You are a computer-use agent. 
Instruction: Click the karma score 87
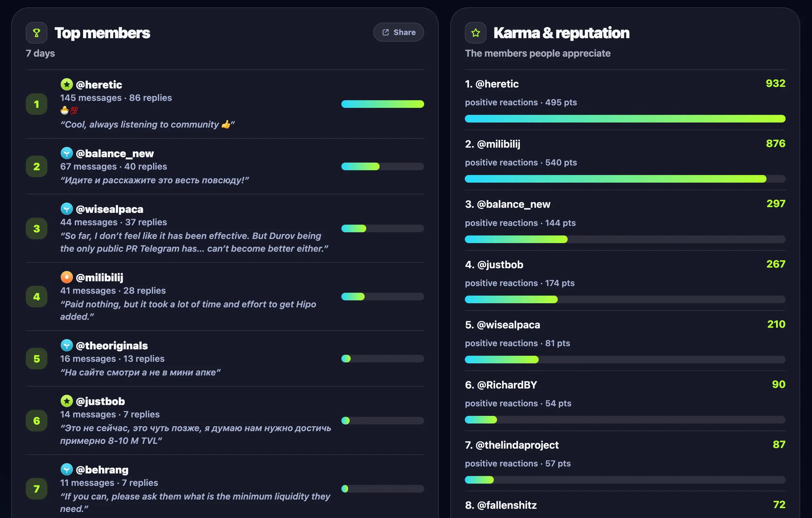pos(779,444)
